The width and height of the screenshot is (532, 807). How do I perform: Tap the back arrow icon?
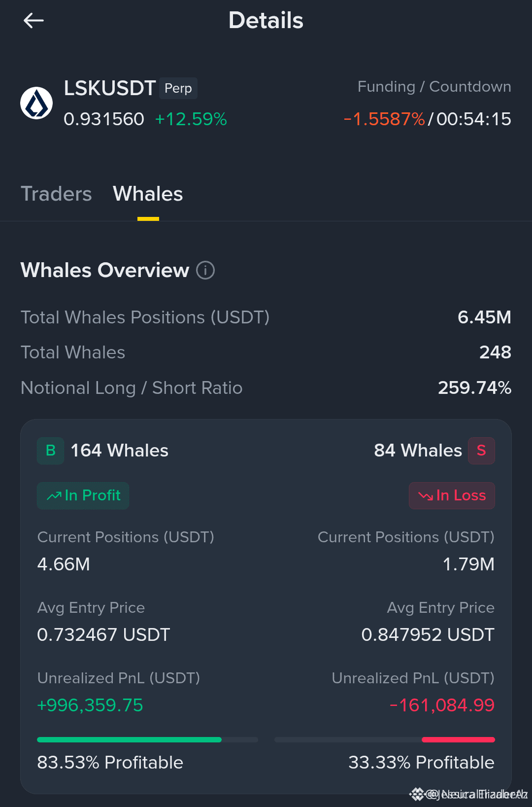[33, 20]
